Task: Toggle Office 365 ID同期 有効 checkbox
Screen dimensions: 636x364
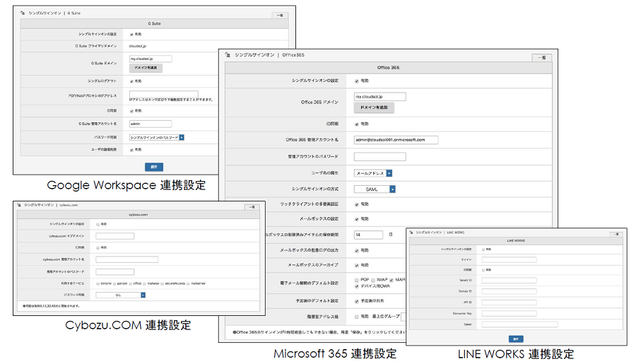Action: [x=357, y=124]
